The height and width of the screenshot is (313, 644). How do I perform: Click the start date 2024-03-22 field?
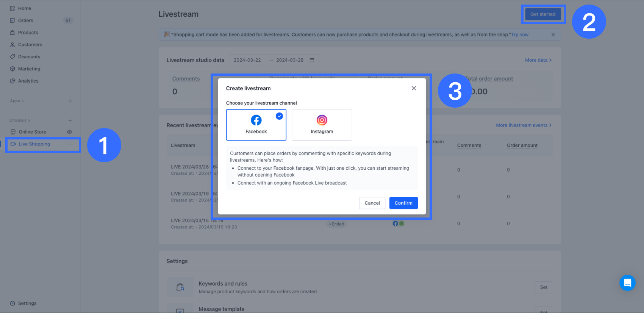click(x=247, y=60)
